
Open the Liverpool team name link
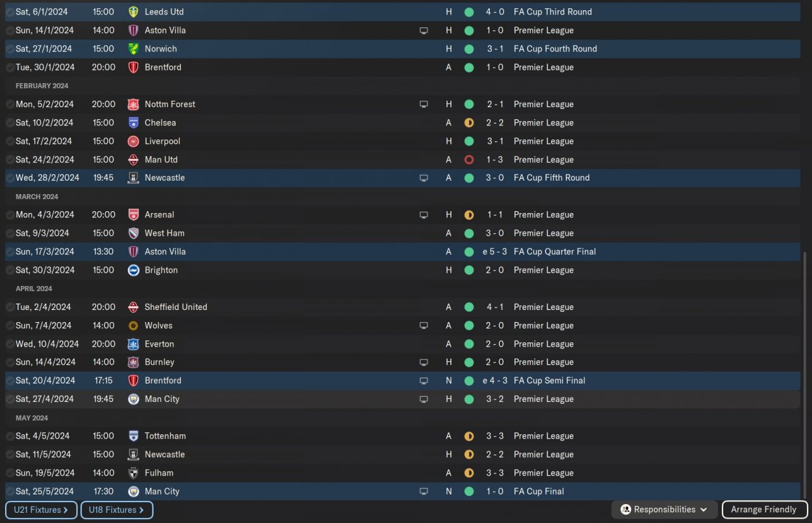point(162,141)
